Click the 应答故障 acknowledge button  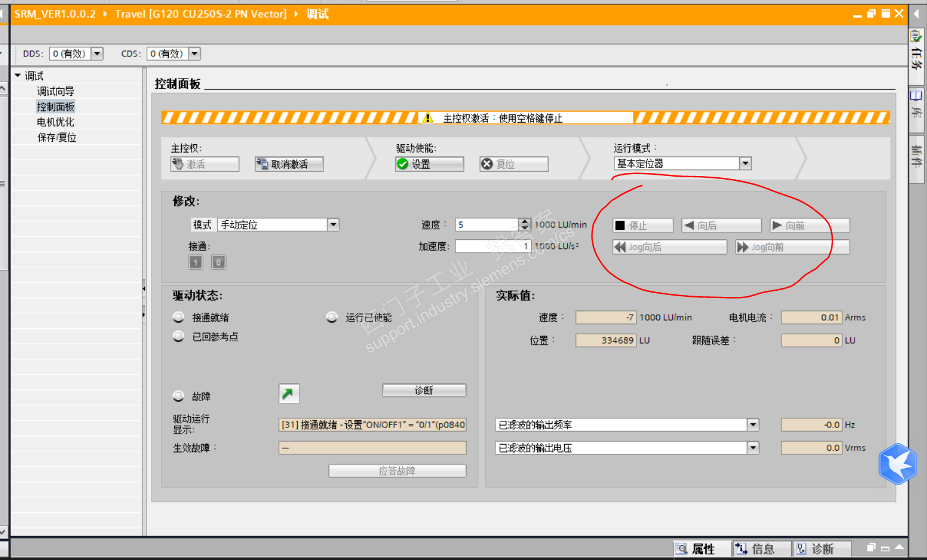pyautogui.click(x=397, y=470)
